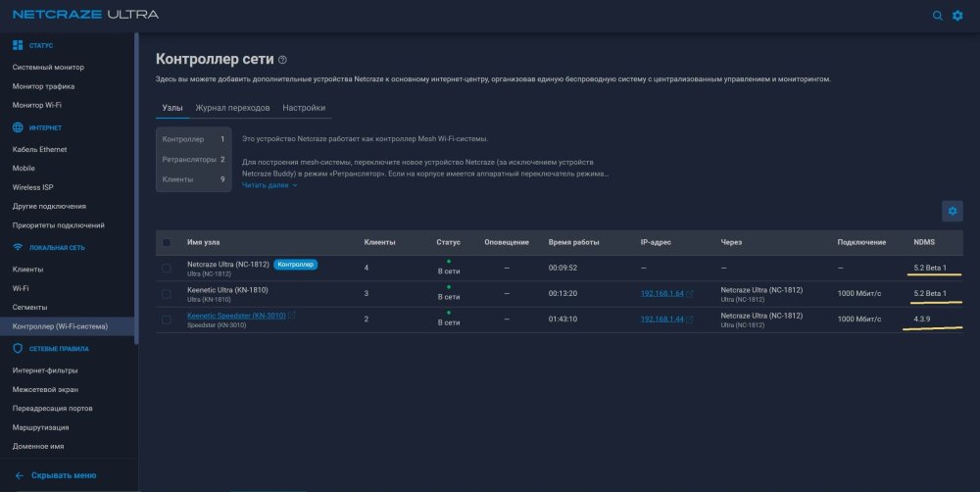The height and width of the screenshot is (492, 980).
Task: Open Keenetic Speedster (KN-3010) link
Action: (x=236, y=316)
